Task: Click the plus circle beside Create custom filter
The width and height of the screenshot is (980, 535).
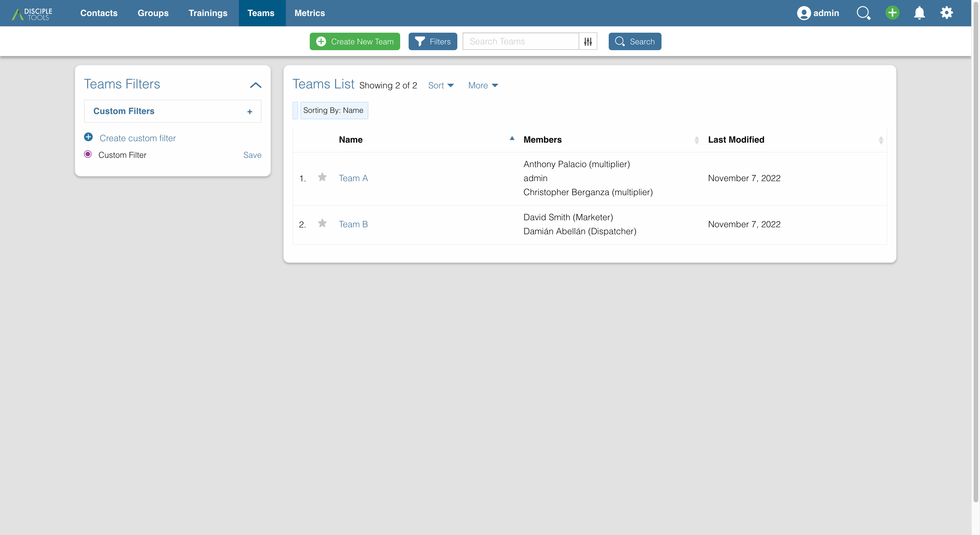Action: pos(88,137)
